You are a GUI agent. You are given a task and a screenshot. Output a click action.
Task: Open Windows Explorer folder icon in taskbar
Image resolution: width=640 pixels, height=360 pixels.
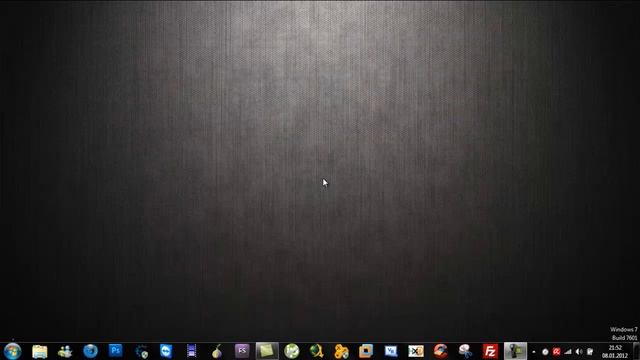pyautogui.click(x=40, y=351)
